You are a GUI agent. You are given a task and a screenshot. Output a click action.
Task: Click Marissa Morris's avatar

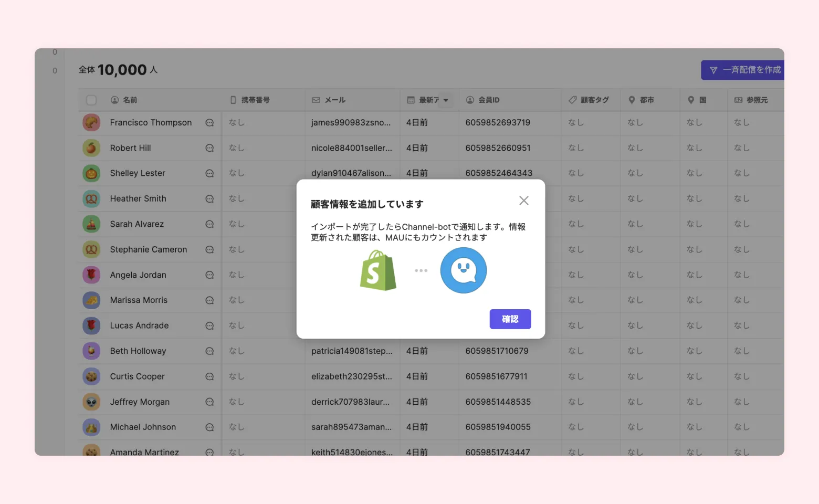91,300
